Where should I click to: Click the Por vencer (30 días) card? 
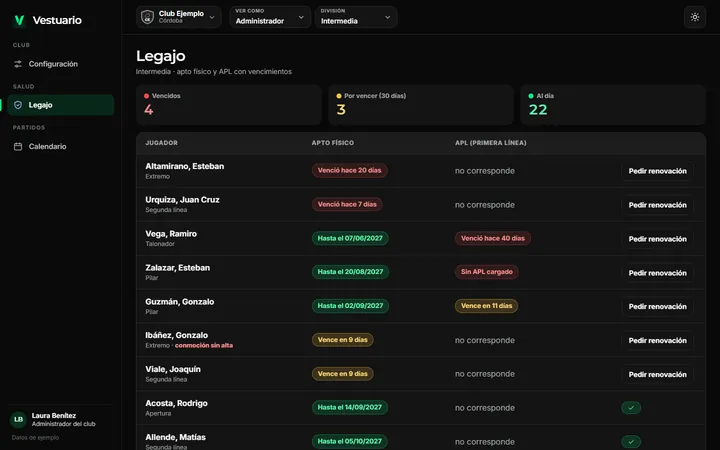[x=421, y=105]
